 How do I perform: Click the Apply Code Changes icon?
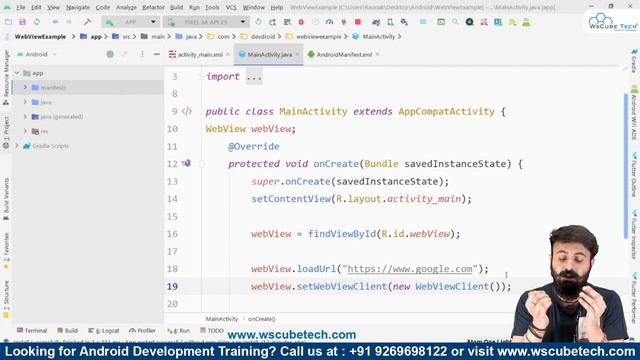click(287, 22)
